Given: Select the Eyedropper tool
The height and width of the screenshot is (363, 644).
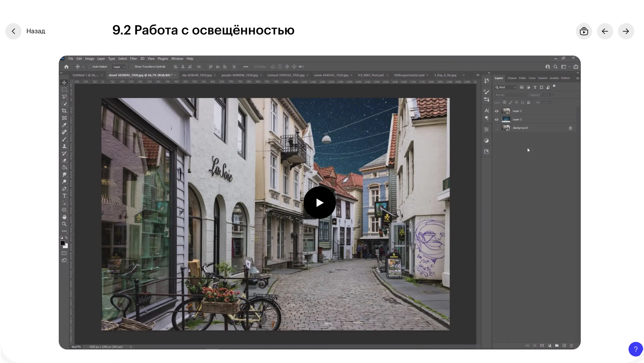Looking at the screenshot, I should (x=64, y=125).
